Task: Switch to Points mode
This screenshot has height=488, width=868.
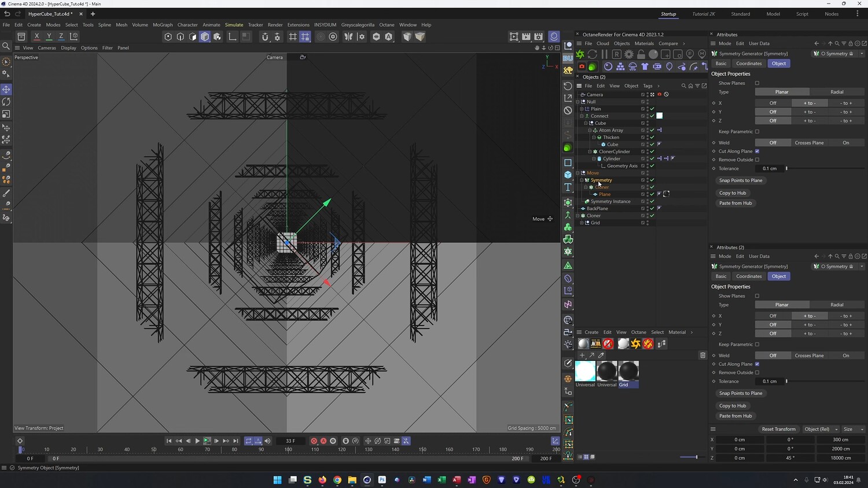Action: coord(168,36)
